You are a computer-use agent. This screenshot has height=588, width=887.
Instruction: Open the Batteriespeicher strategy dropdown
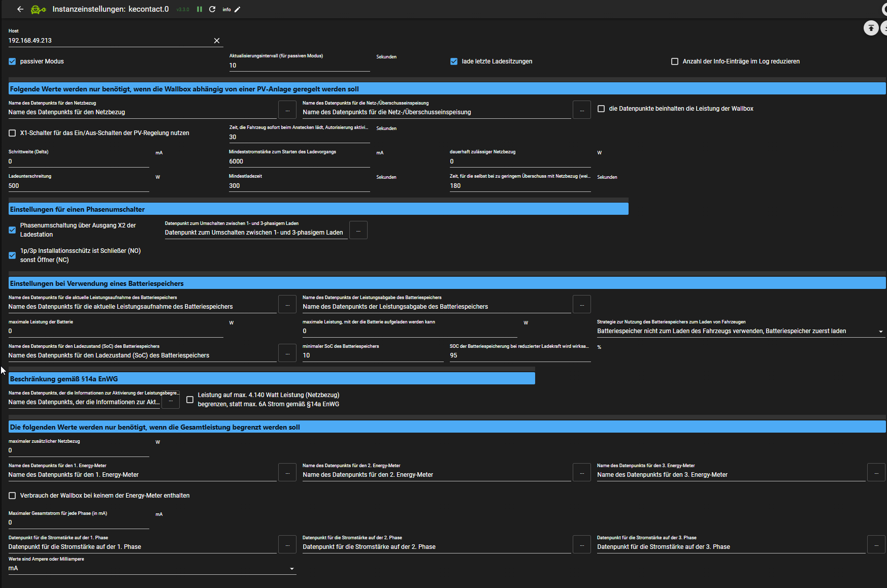[x=740, y=331]
